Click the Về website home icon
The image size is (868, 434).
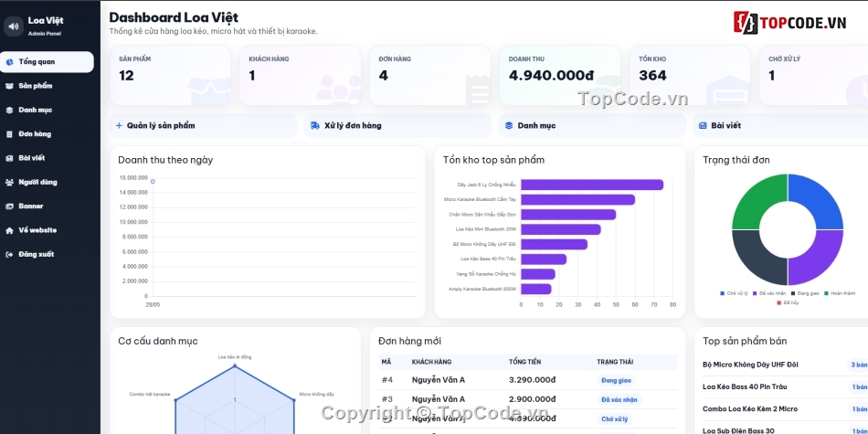(9, 230)
